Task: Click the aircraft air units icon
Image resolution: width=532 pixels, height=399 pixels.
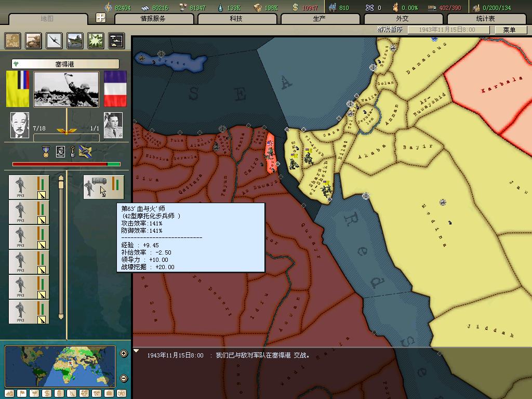Action: [55, 41]
